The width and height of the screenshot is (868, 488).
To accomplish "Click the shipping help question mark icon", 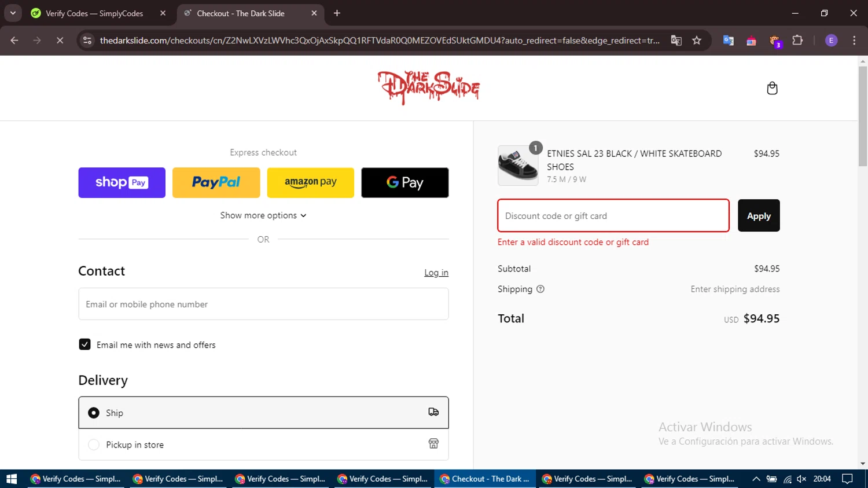I will (x=540, y=289).
